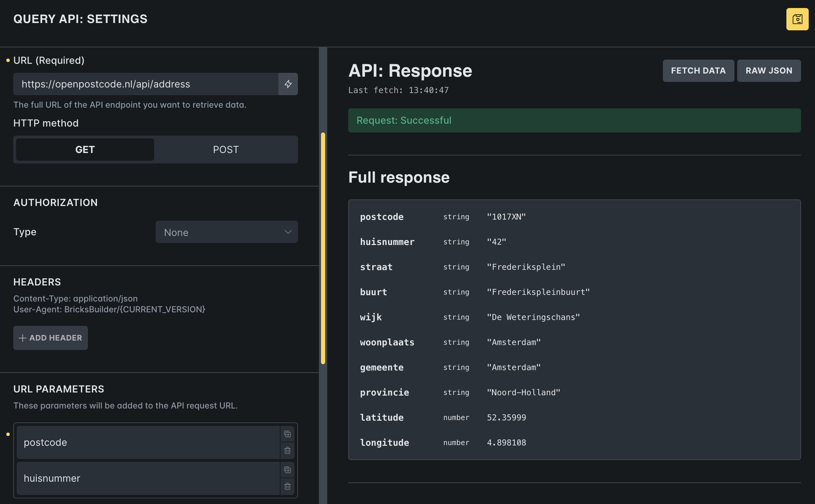Delete the huisnummer parameter with trash icon
The image size is (815, 504).
(x=287, y=486)
